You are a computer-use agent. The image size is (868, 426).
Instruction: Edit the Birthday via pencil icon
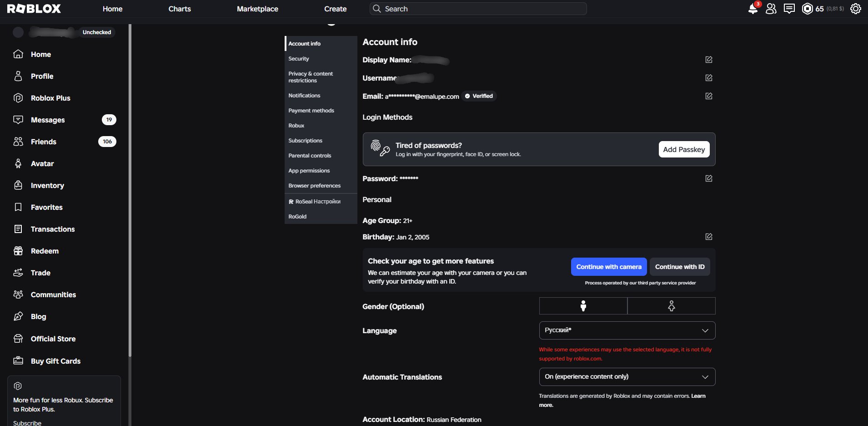[x=709, y=237]
